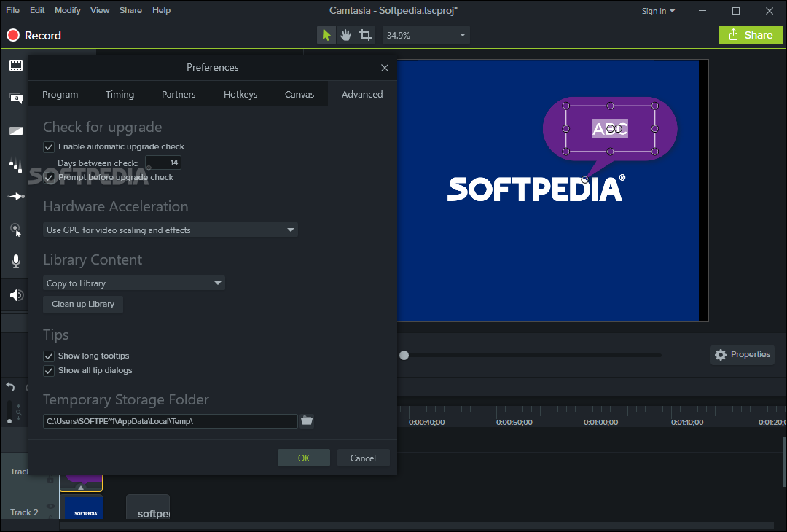The image size is (787, 532).
Task: Click the 0:00:50;00 timeline marker
Action: click(514, 422)
